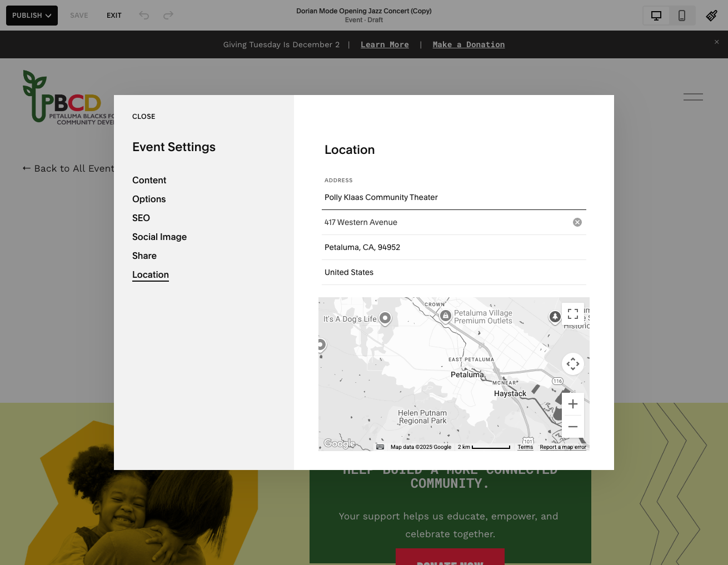The height and width of the screenshot is (565, 728).
Task: Click the Exit button
Action: click(114, 16)
